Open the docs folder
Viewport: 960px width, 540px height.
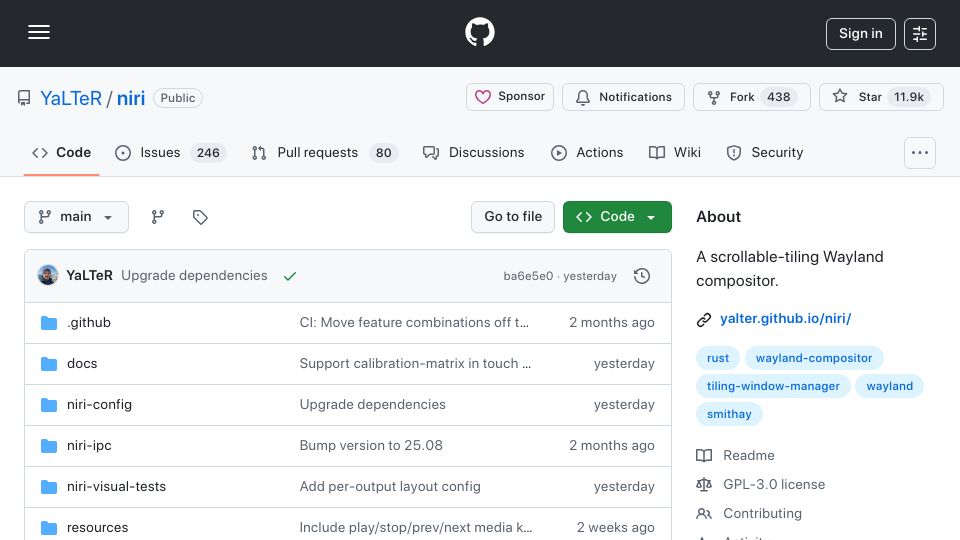82,364
